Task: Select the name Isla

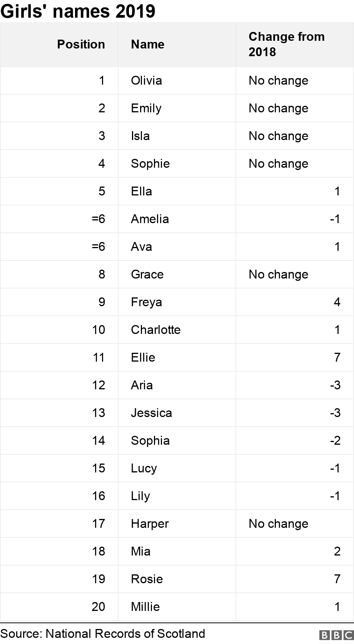Action: pos(140,136)
